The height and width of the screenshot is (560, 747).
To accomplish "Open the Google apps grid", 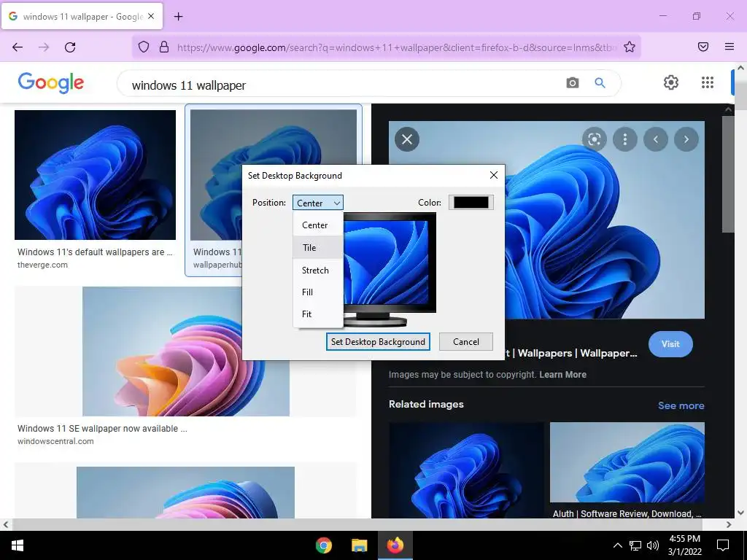I will 708,82.
